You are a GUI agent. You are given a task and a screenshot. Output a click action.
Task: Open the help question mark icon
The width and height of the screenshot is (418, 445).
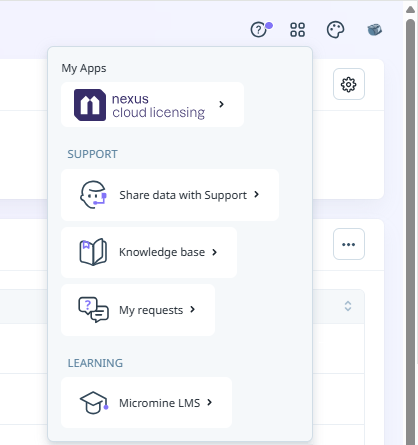tap(259, 30)
